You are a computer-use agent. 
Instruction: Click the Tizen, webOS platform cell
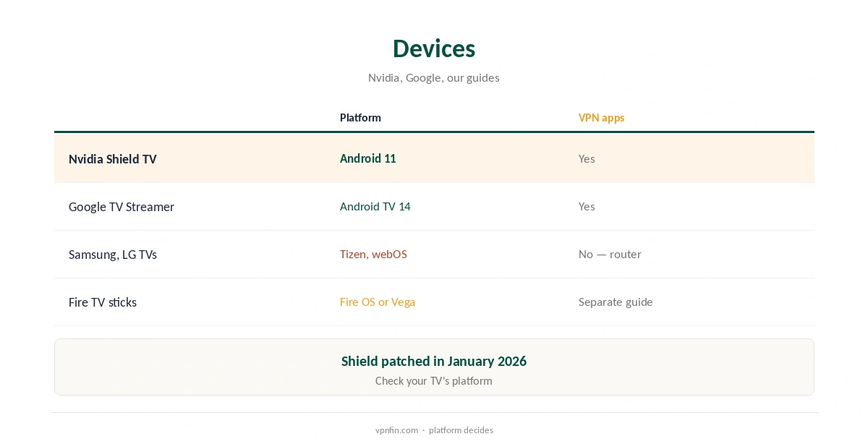pos(373,254)
